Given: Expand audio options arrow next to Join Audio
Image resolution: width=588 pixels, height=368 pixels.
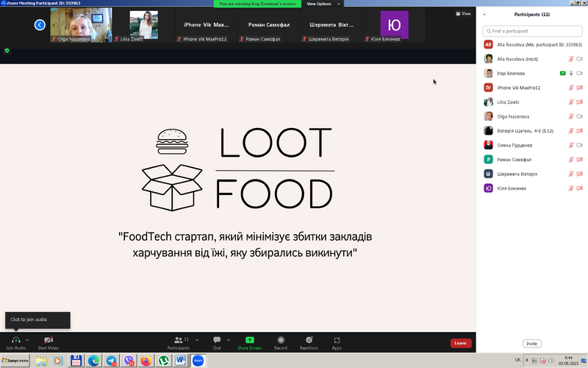Looking at the screenshot, I should (x=27, y=340).
